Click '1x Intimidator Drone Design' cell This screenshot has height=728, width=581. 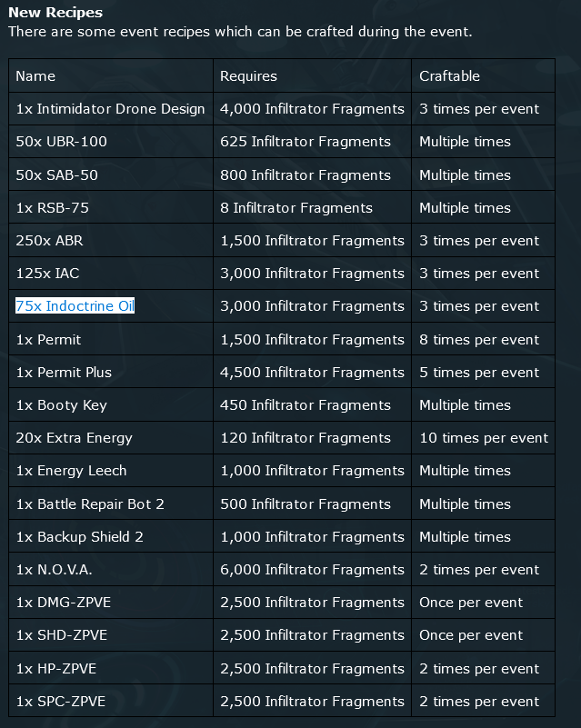[x=111, y=109]
